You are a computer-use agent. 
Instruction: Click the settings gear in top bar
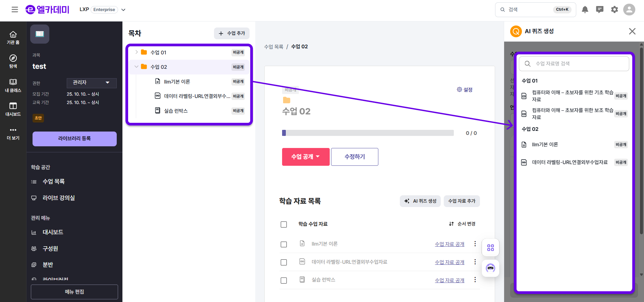pos(614,10)
